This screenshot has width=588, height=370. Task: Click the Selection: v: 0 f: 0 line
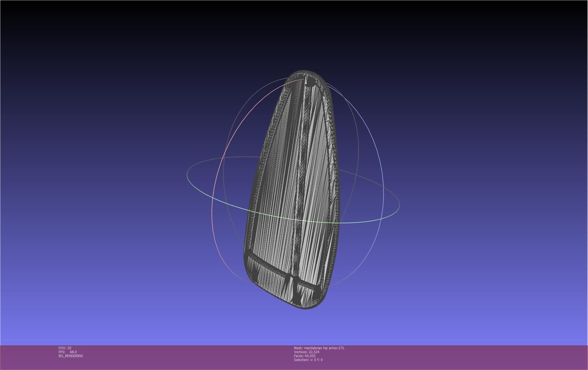coord(308,360)
